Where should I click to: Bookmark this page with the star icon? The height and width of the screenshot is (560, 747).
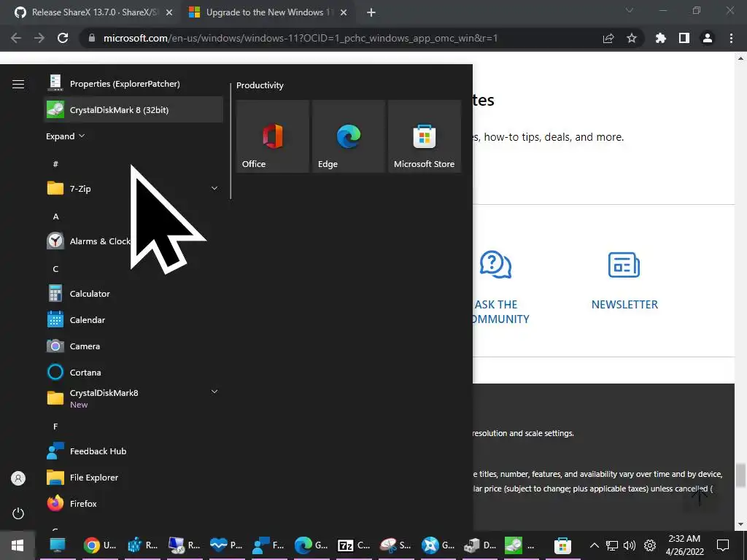(631, 38)
